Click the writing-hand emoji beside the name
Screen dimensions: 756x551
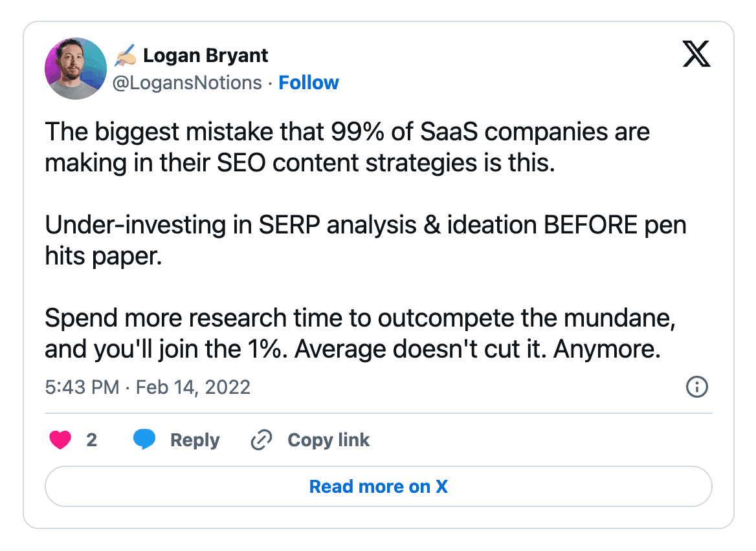(x=126, y=55)
